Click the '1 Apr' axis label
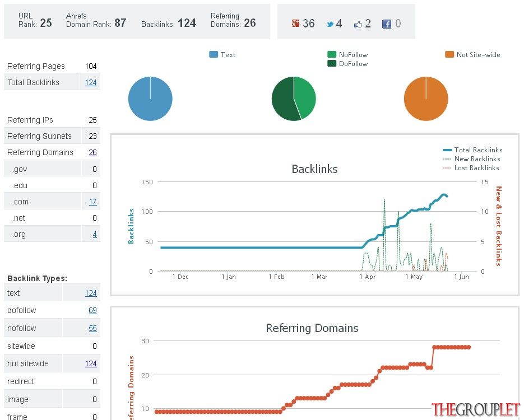Screen dimensions: 524x420 368,277
